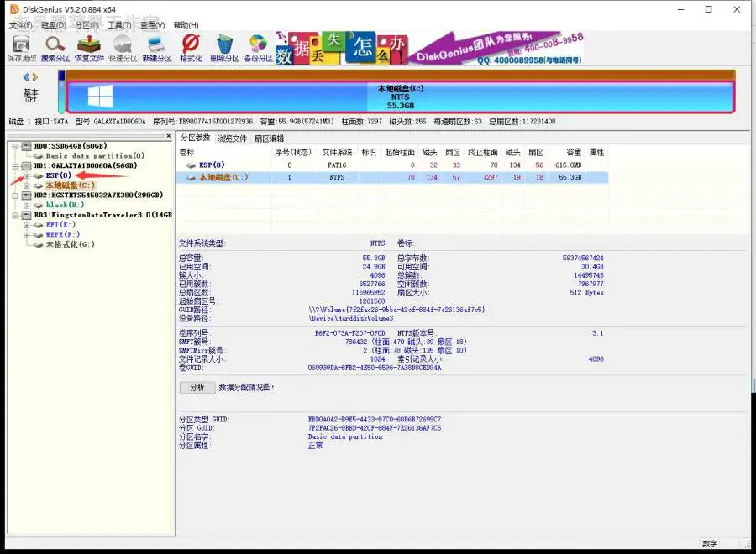Close the disk tree panel with the x
The height and width of the screenshot is (554, 756).
(x=169, y=136)
